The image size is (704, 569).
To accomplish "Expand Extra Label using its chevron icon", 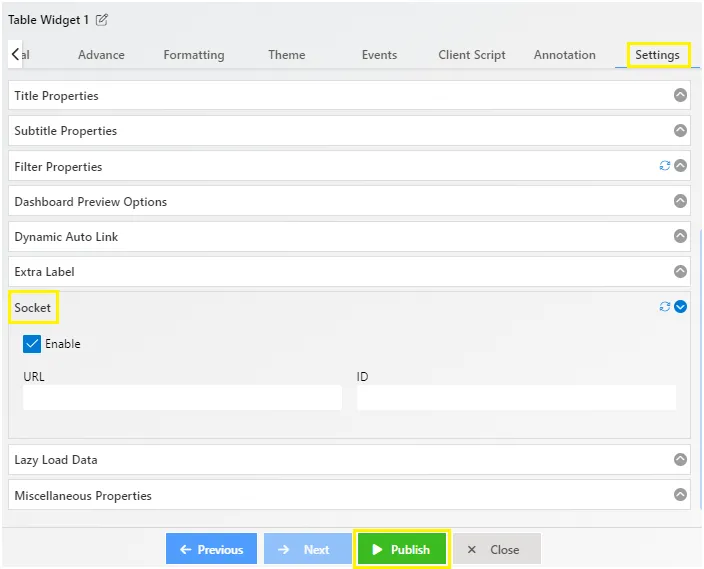I will pyautogui.click(x=681, y=272).
